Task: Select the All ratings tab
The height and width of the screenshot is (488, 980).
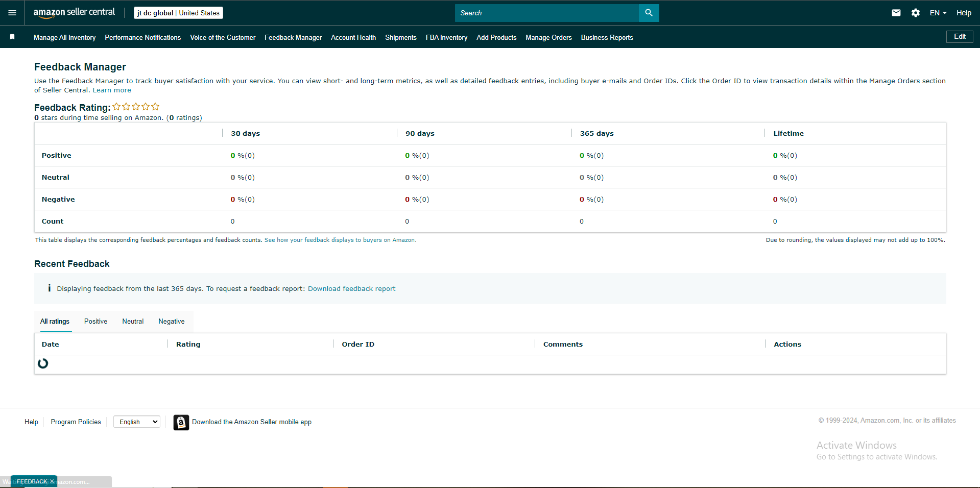Action: click(x=55, y=321)
